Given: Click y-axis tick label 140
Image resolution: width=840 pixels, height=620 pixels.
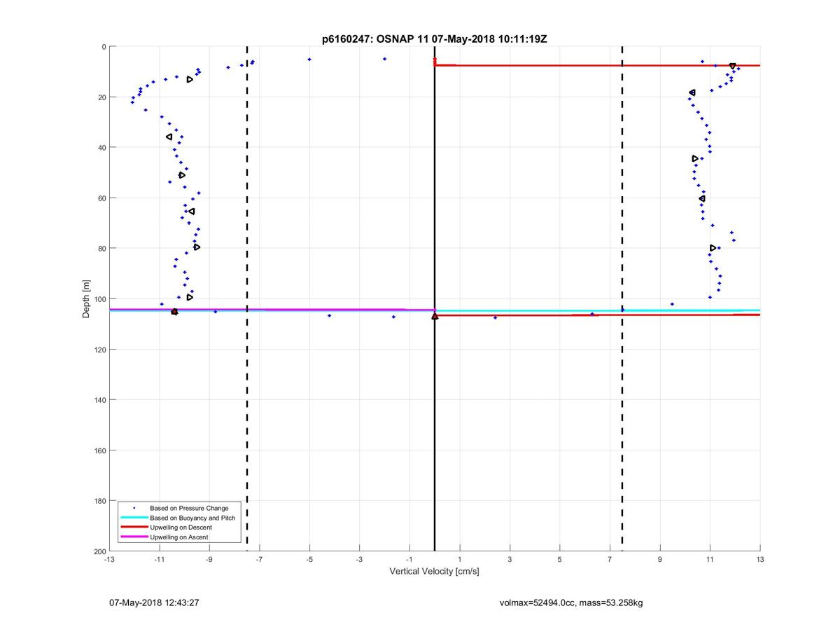Looking at the screenshot, I should 99,400.
